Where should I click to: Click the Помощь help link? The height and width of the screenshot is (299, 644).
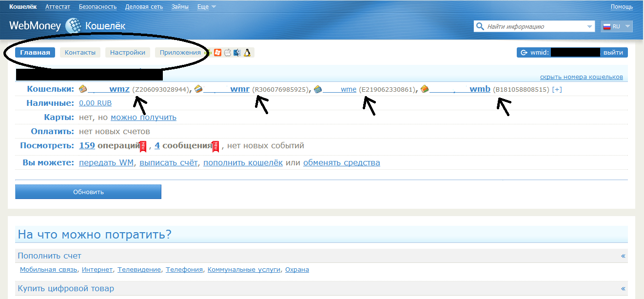click(622, 7)
